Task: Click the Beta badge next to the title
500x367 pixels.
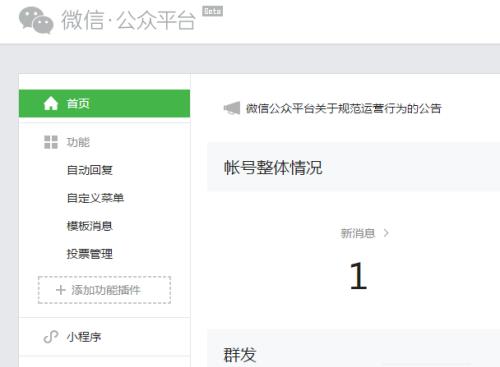Action: coord(212,11)
